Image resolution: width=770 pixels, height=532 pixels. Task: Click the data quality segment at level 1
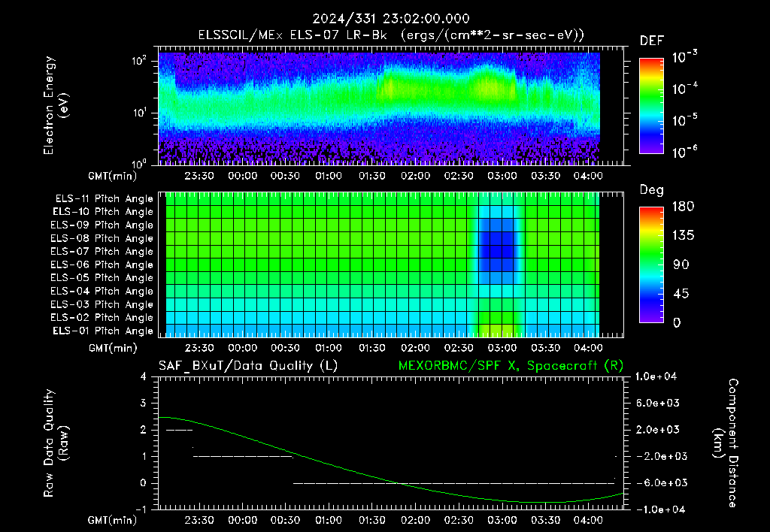pos(243,456)
